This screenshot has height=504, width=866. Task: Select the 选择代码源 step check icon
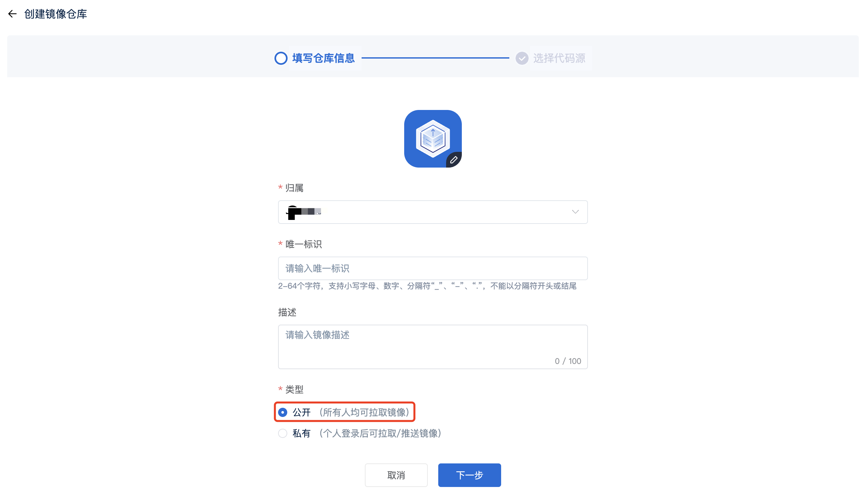tap(522, 58)
